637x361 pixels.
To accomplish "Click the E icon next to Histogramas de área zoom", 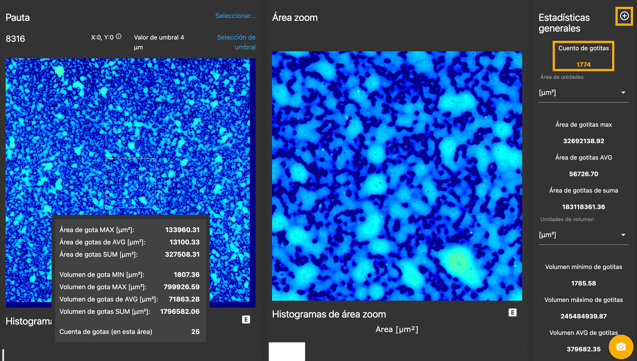I will [x=513, y=313].
